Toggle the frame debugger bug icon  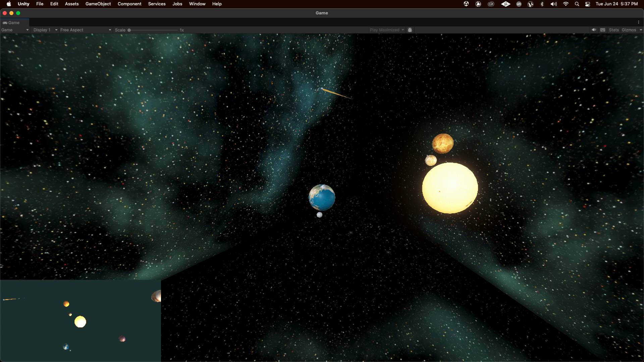410,30
